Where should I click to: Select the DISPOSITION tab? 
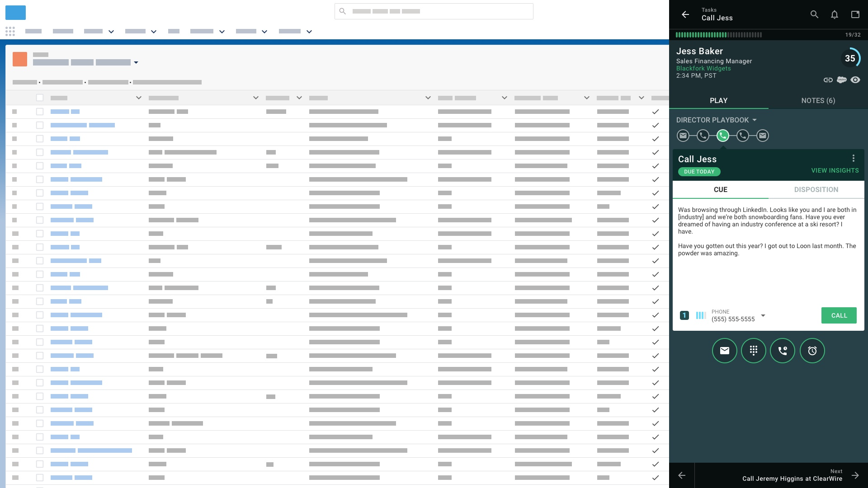click(x=816, y=189)
